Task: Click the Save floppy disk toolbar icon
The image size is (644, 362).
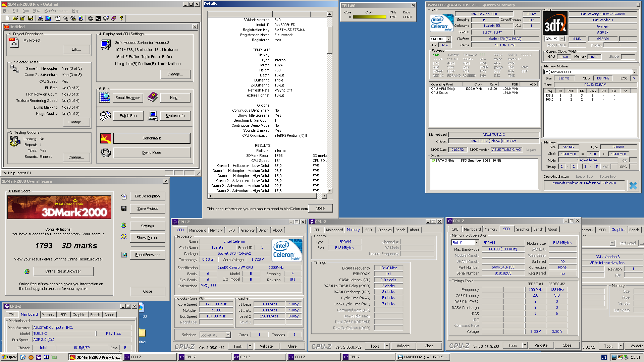Action: point(31,18)
